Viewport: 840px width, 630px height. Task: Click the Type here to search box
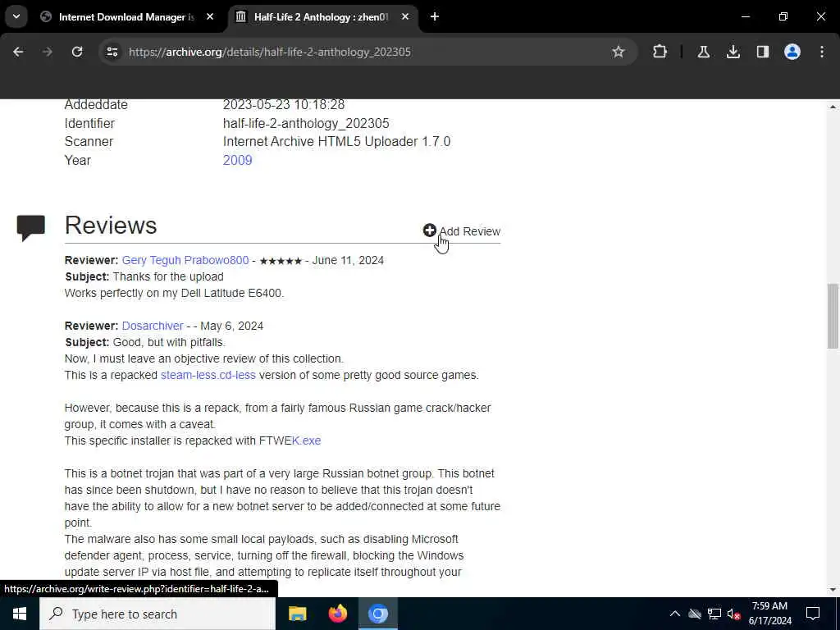(157, 614)
